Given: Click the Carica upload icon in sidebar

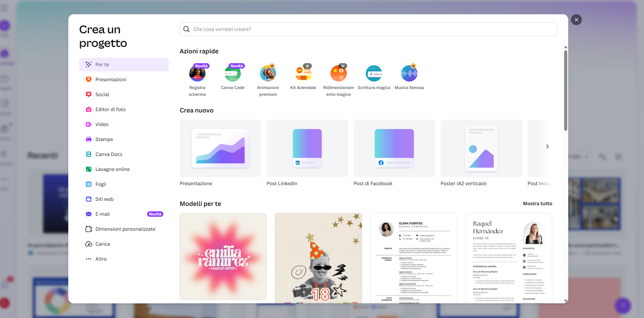Looking at the screenshot, I should point(89,244).
